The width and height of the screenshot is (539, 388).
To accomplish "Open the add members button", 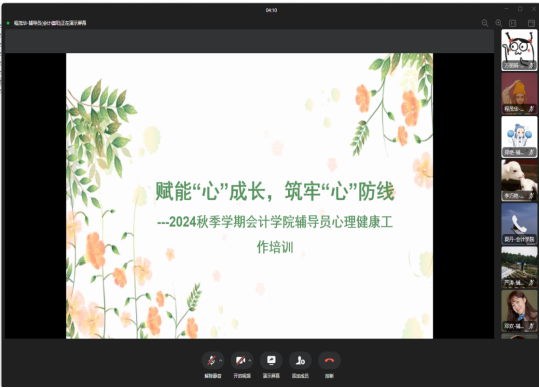I will point(300,361).
